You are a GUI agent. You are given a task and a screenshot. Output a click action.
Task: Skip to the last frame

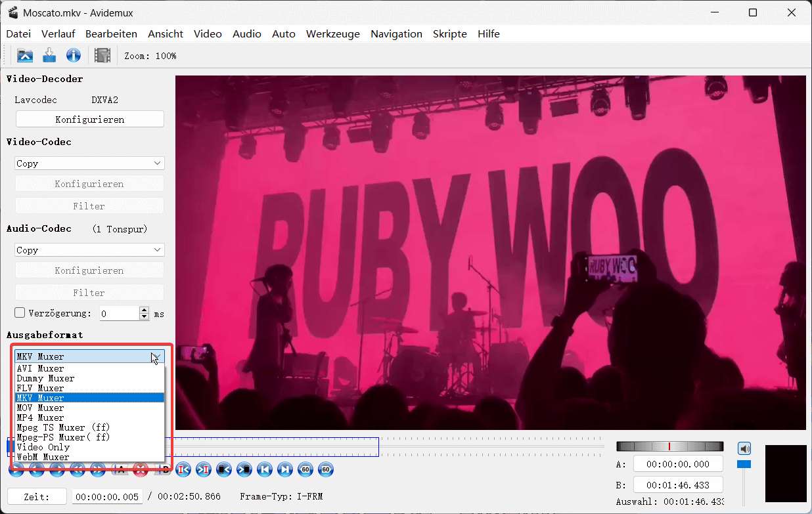click(285, 469)
